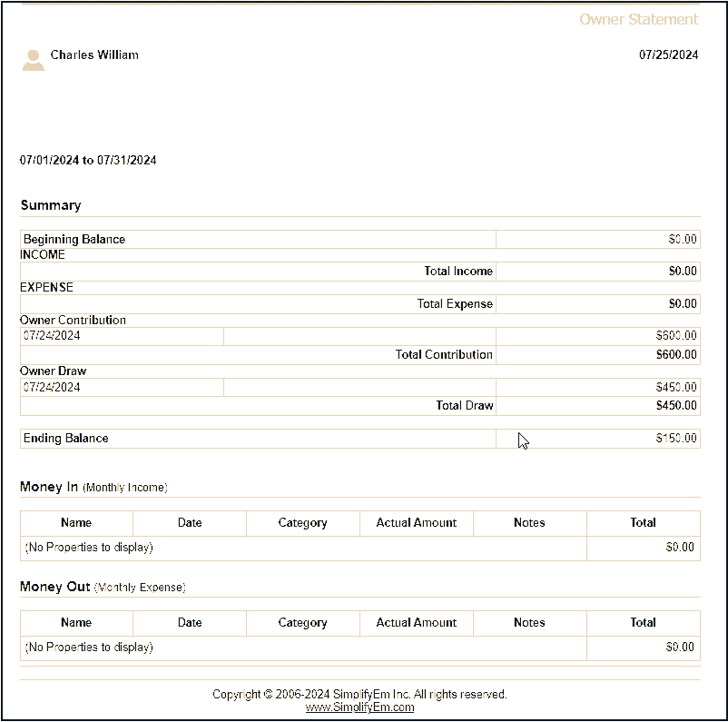Screen dimensions: 728x722
Task: Click the Category column header in Money In
Action: (x=302, y=523)
